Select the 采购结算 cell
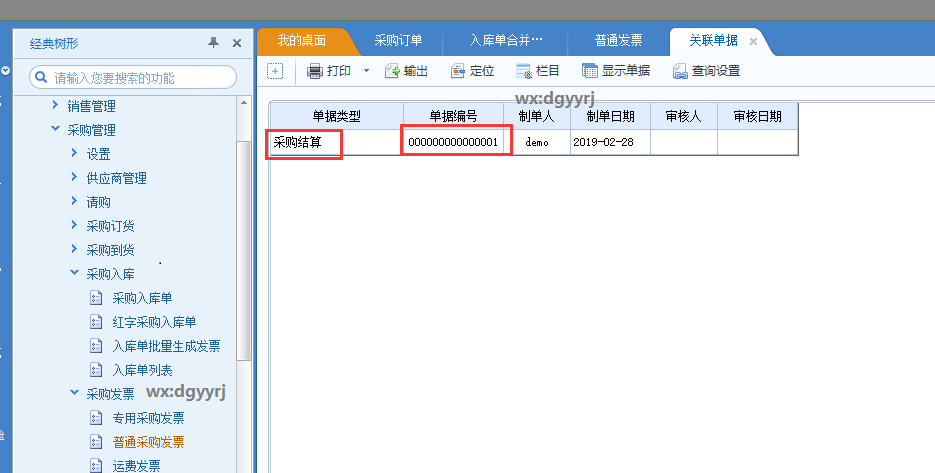935x473 pixels. coord(336,143)
